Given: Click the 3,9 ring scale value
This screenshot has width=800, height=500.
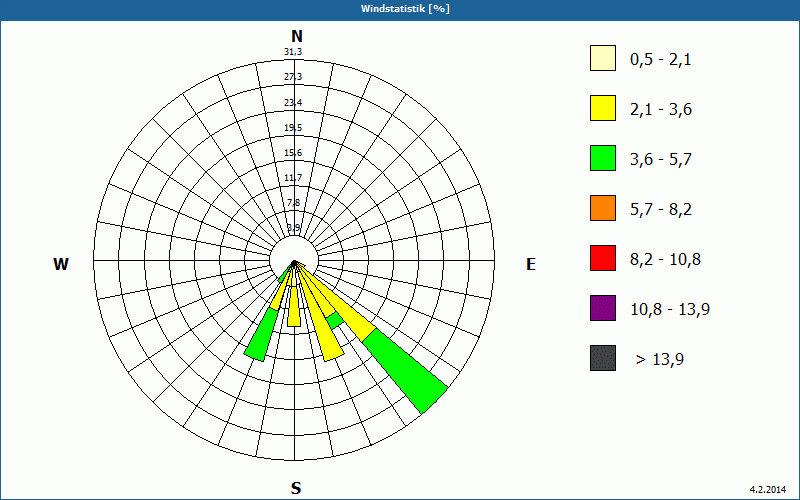Looking at the screenshot, I should (293, 228).
